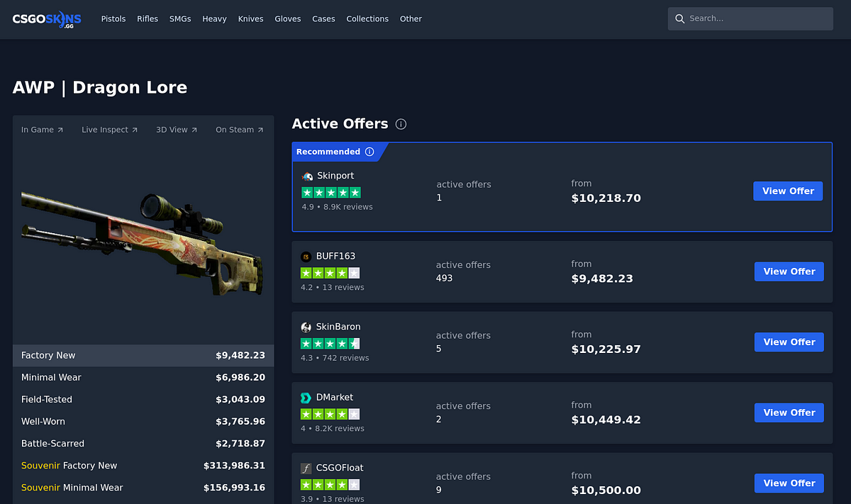Open the Cases menu
This screenshot has width=851, height=504.
point(323,19)
